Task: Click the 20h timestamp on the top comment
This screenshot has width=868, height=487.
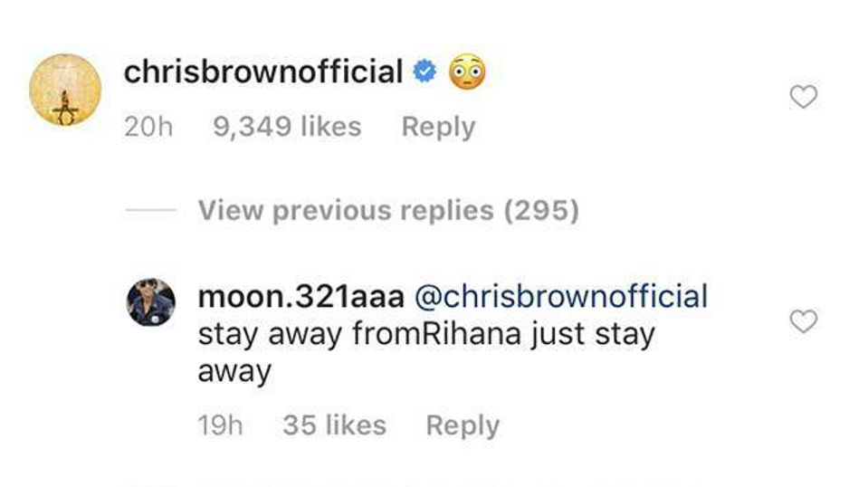Action: [x=148, y=127]
